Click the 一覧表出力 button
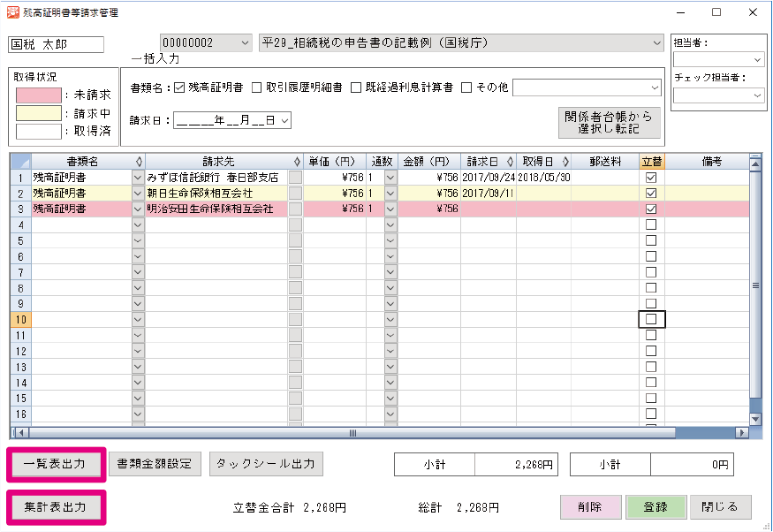This screenshot has width=773, height=532. [55, 464]
